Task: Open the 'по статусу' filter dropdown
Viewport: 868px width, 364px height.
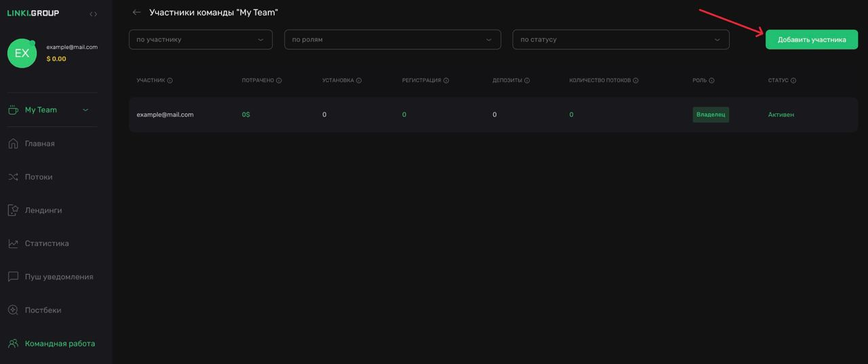Action: (620, 39)
